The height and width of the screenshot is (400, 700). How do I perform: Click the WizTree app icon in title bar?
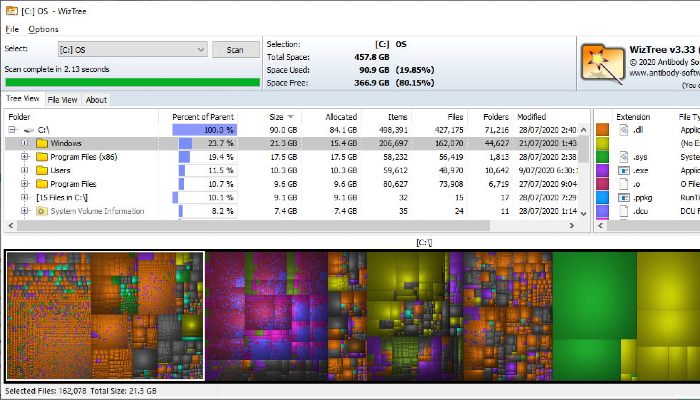point(11,11)
